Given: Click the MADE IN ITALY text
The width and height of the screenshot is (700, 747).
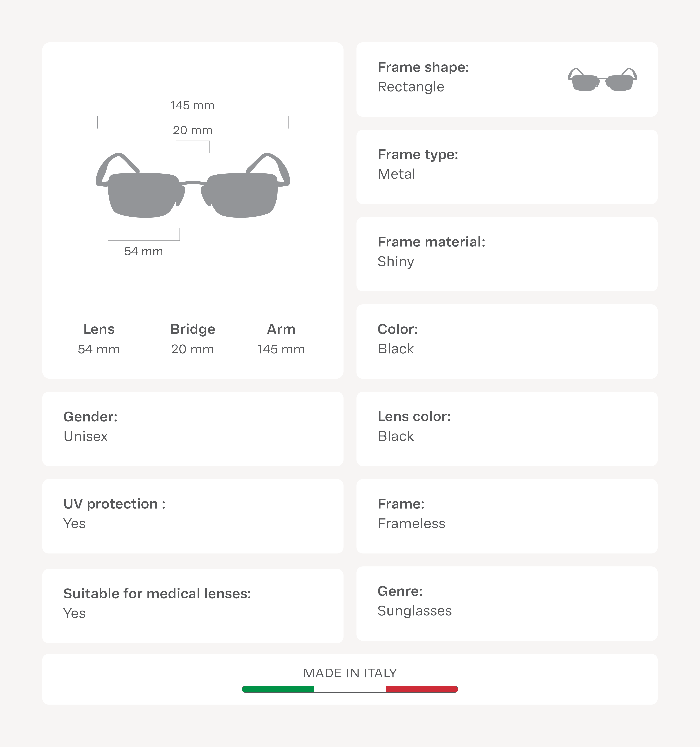Looking at the screenshot, I should (x=350, y=673).
